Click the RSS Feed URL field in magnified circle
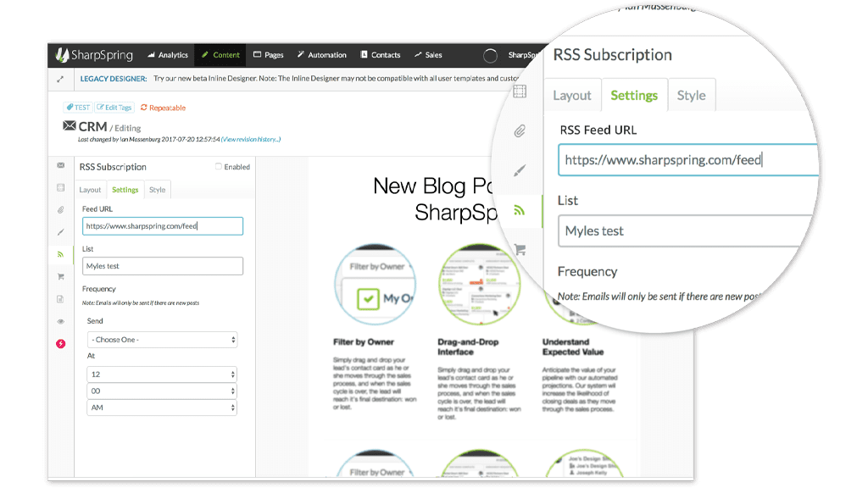Image resolution: width=868 pixels, height=488 pixels. coord(688,160)
